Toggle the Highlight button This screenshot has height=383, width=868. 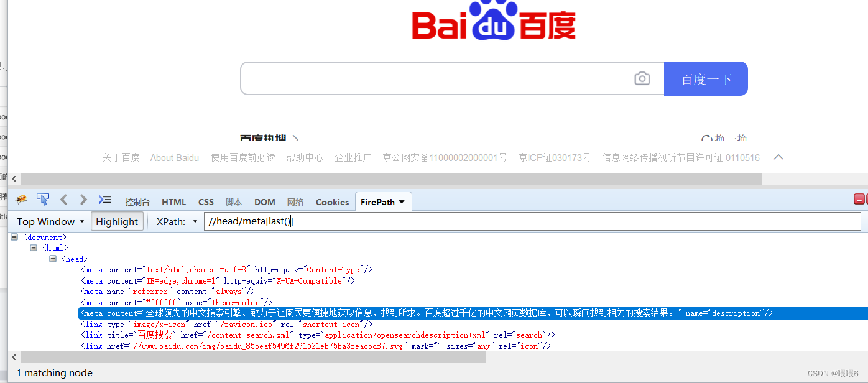point(117,221)
